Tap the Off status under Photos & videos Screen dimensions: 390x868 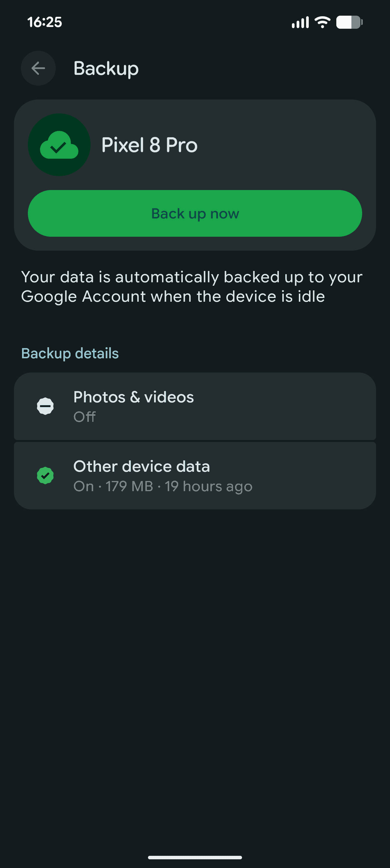[x=85, y=417]
